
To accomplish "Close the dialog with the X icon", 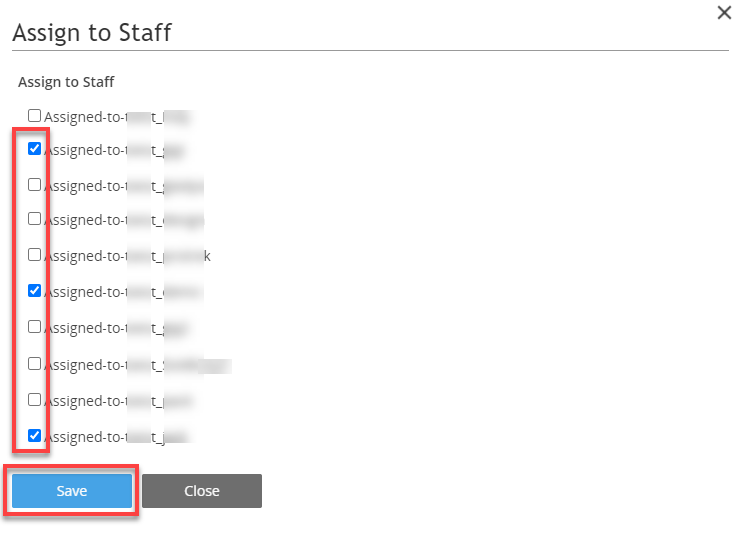I will [724, 13].
